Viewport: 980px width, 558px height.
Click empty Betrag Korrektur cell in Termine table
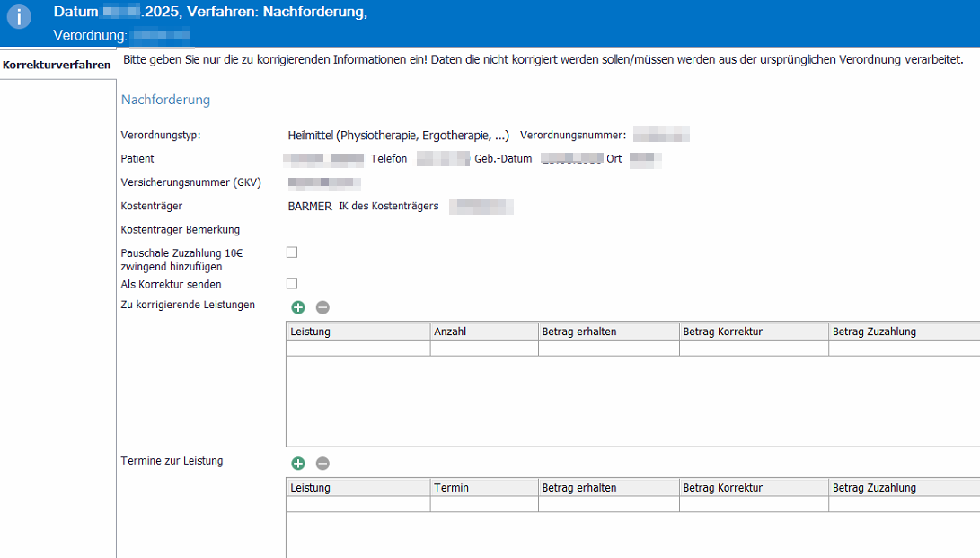tap(754, 504)
